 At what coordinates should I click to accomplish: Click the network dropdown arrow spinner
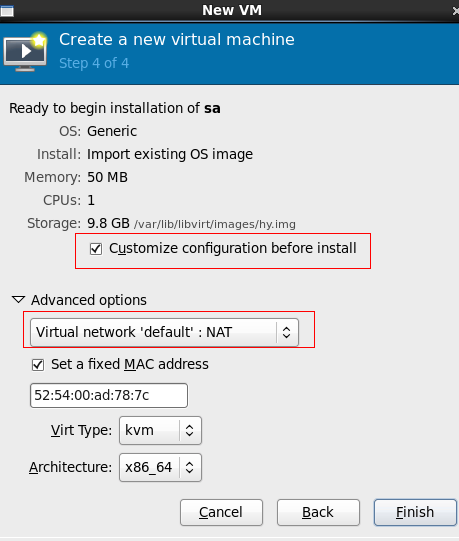[x=286, y=332]
